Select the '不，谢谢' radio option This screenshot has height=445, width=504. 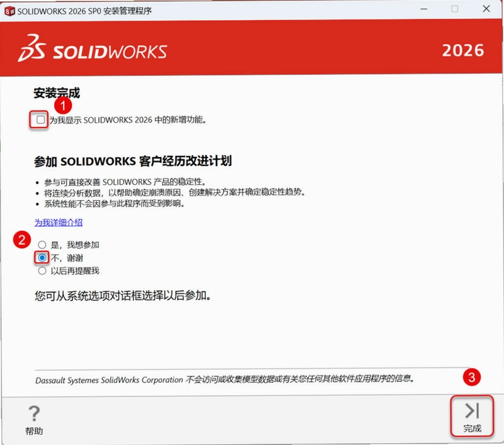pos(42,258)
